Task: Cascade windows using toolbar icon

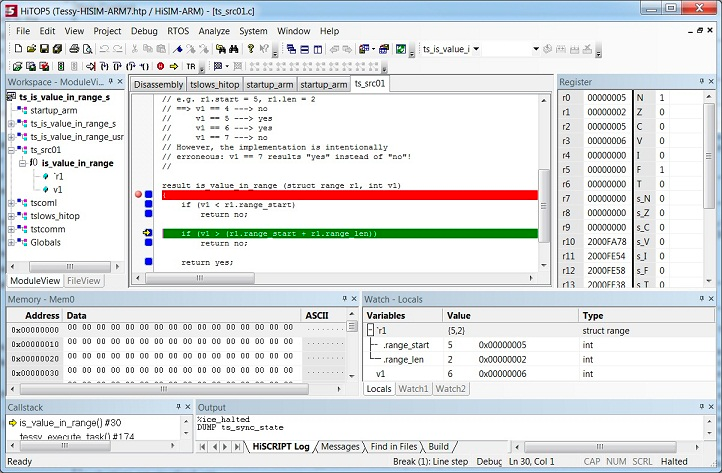Action: pyautogui.click(x=291, y=49)
